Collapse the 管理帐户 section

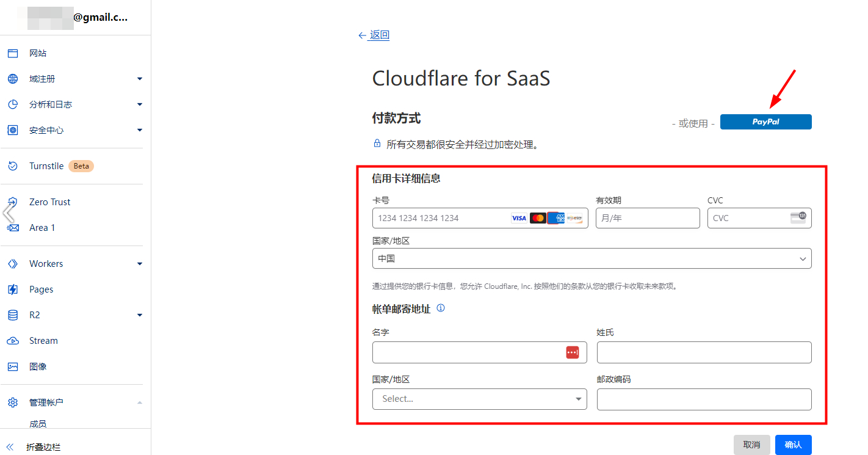[139, 402]
